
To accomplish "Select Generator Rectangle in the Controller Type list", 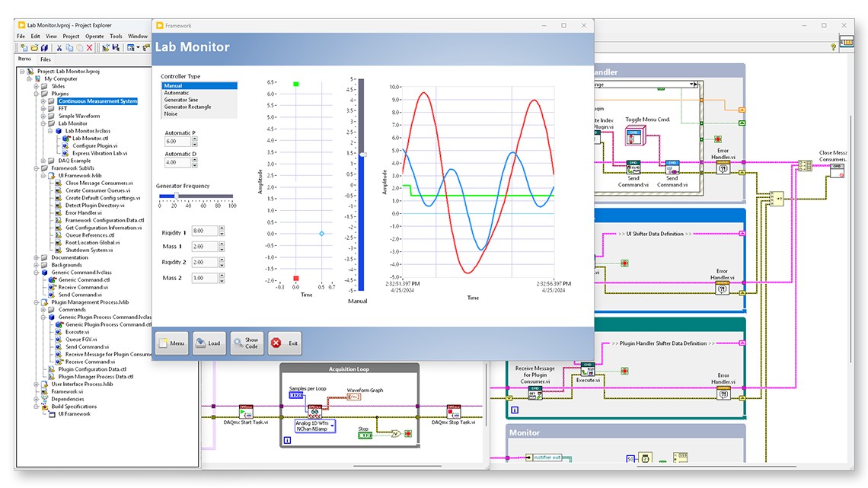I will (199, 107).
